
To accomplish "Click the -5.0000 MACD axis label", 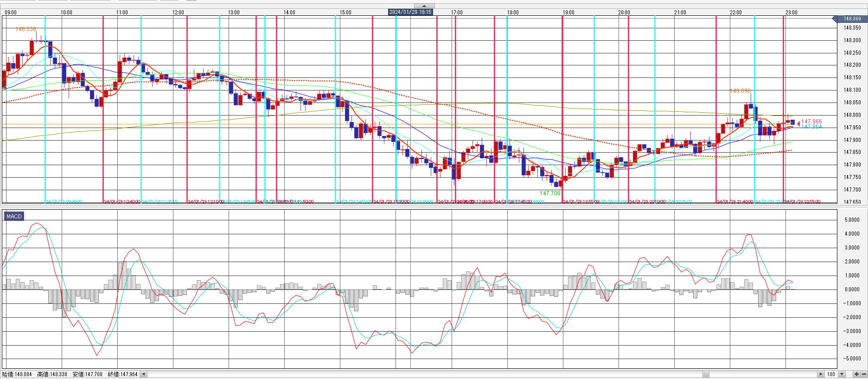I will [x=851, y=359].
